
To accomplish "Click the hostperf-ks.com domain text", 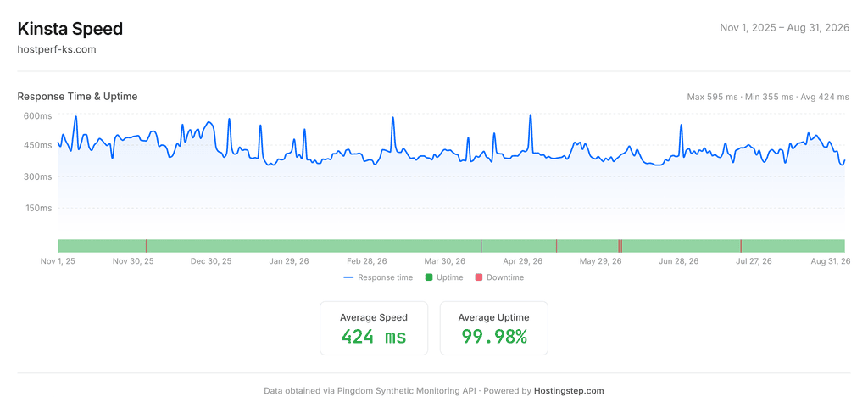I will [x=57, y=49].
